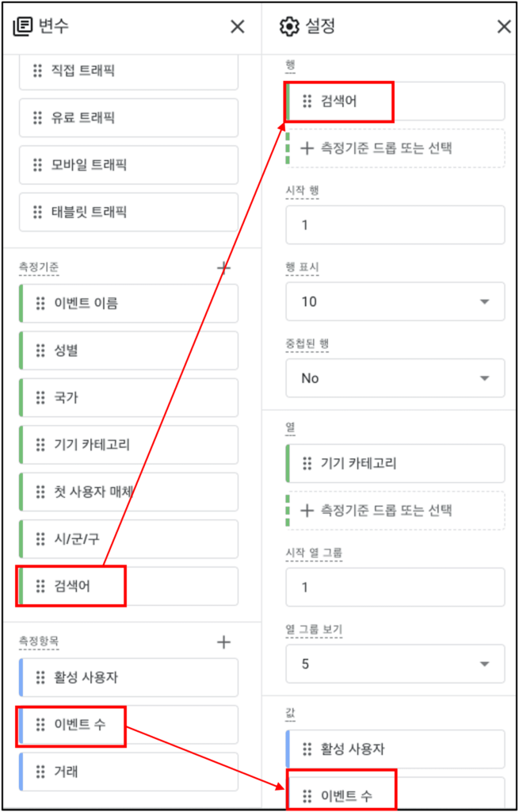
Task: Select the 활성 사용자 chip under 값
Action: coord(395,749)
